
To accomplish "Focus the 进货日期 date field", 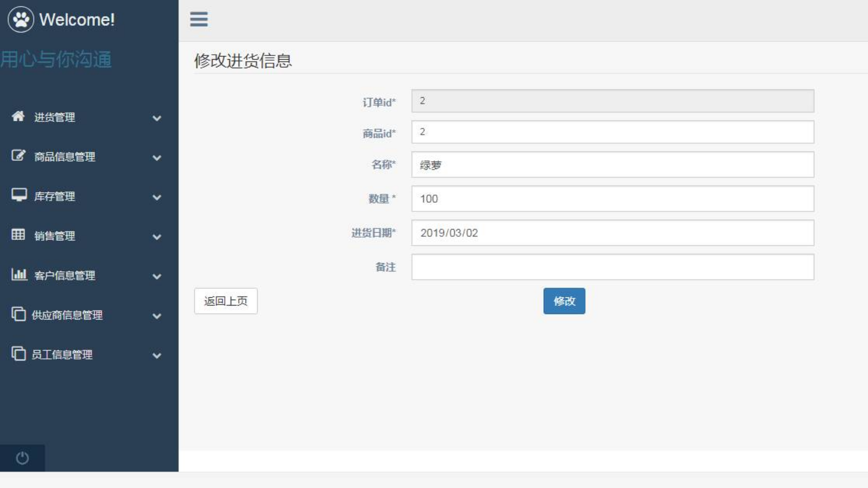I will tap(613, 233).
